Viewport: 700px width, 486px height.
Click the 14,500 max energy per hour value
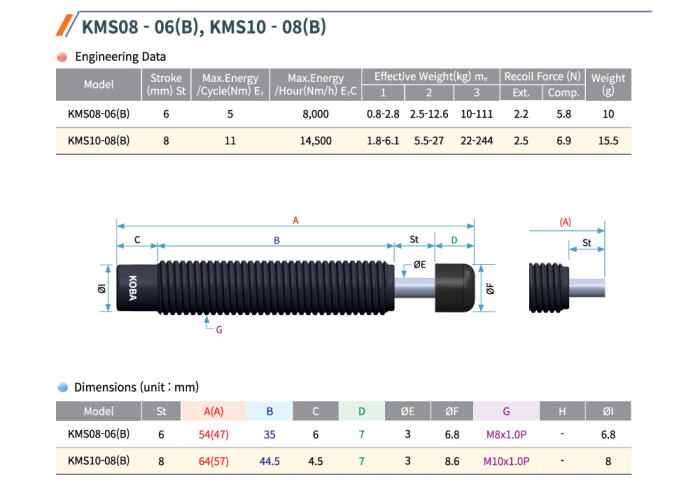pyautogui.click(x=315, y=141)
